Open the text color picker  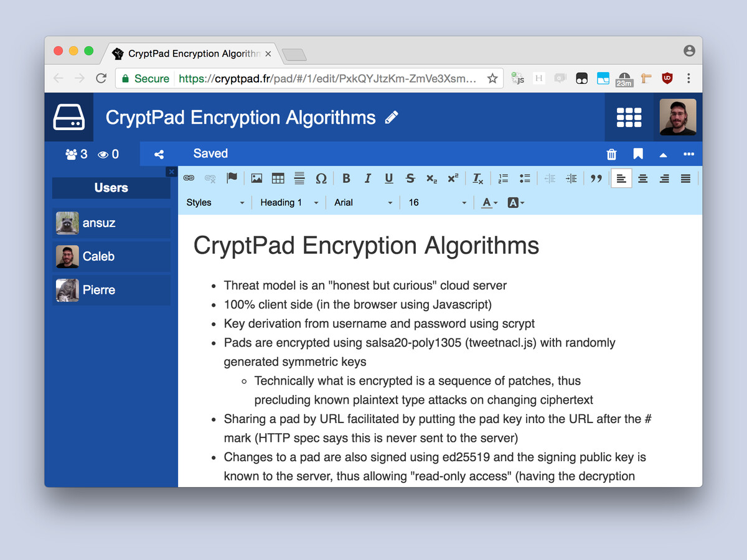tap(489, 202)
